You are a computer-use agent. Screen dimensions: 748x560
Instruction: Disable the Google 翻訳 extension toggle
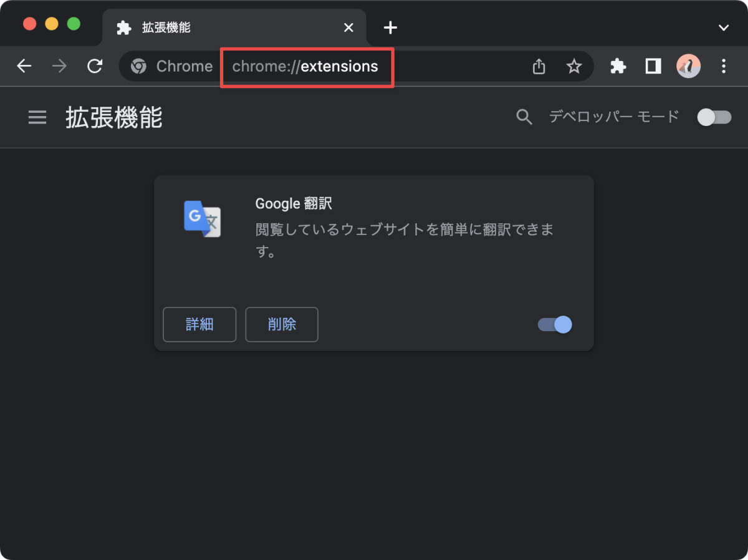(555, 324)
